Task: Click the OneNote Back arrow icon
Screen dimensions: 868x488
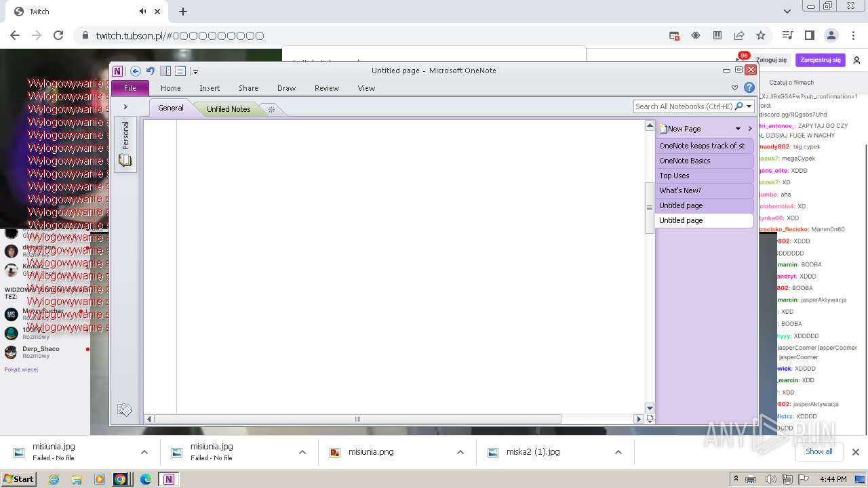Action: [136, 71]
